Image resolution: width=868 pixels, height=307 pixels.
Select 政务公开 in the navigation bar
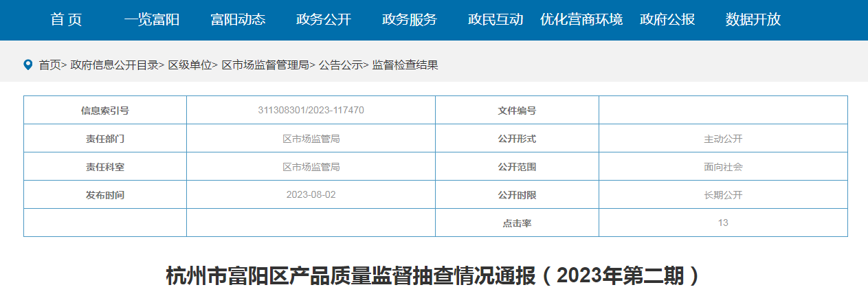(324, 20)
